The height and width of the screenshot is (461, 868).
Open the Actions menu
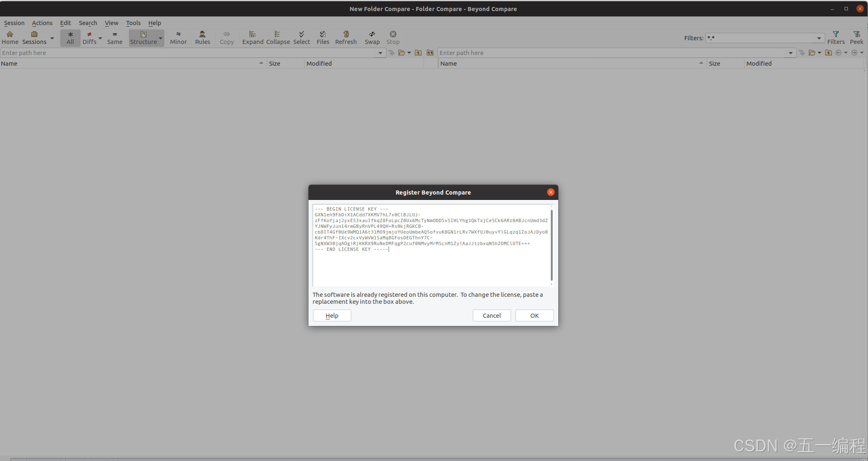(x=42, y=23)
